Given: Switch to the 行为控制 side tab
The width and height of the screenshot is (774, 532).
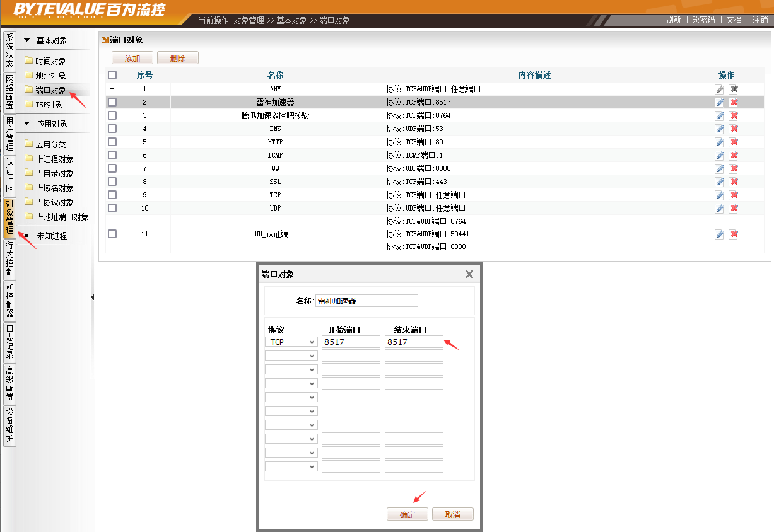Looking at the screenshot, I should point(9,258).
